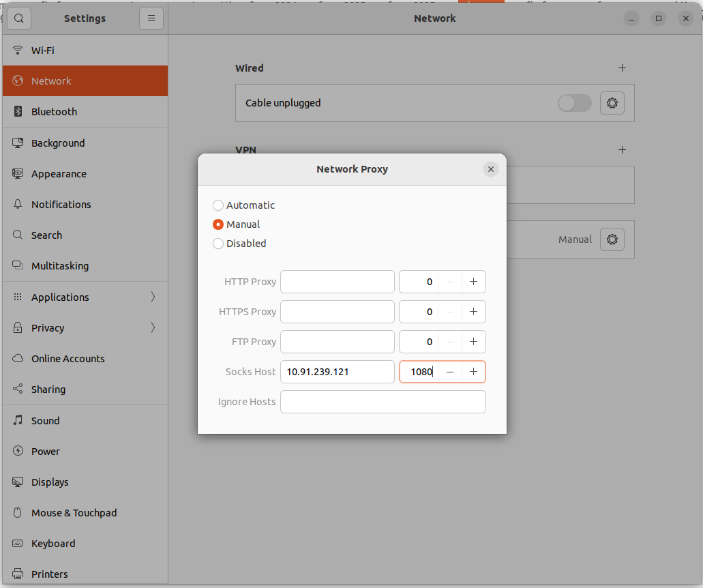Click the Ignore Hosts text field

(x=383, y=402)
